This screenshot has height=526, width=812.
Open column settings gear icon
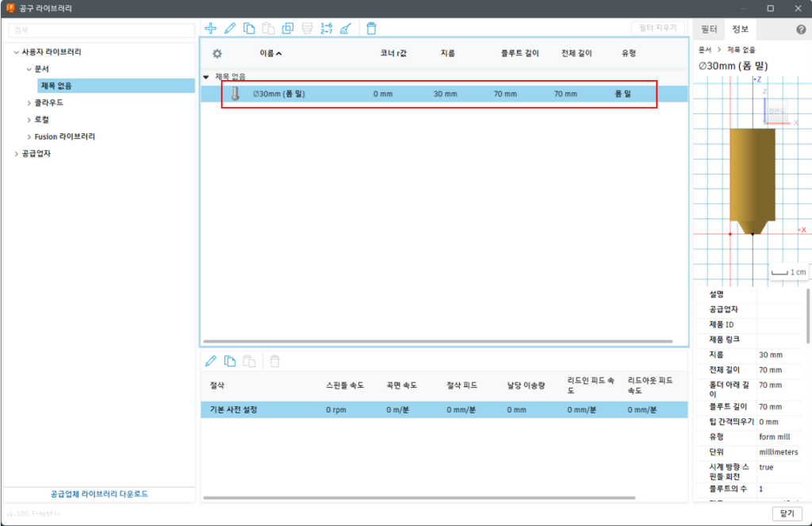217,53
